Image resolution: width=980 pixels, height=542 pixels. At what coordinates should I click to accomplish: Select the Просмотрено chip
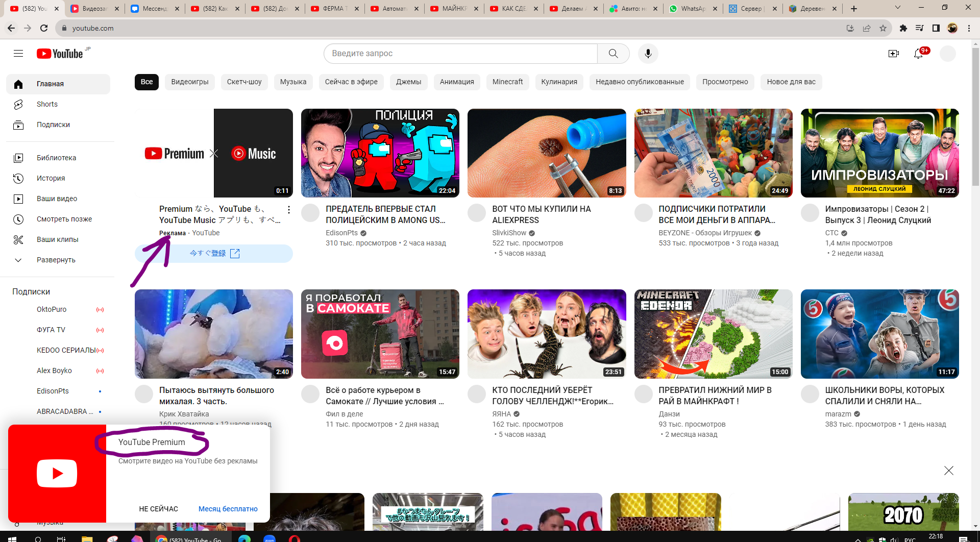725,82
